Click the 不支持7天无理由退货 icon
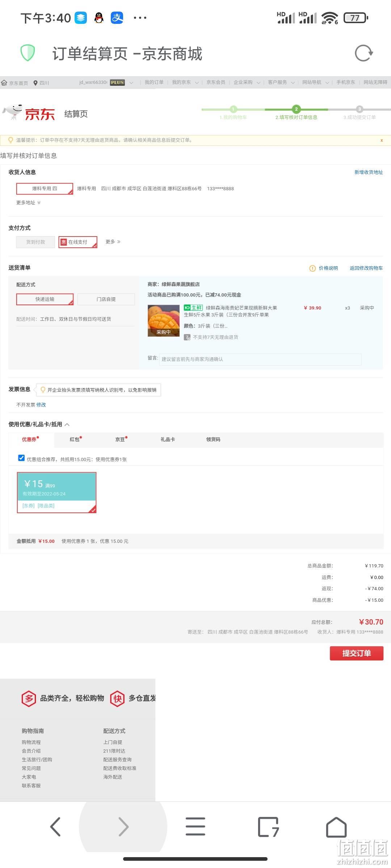Viewport: 391px width, 868px height. click(x=187, y=337)
